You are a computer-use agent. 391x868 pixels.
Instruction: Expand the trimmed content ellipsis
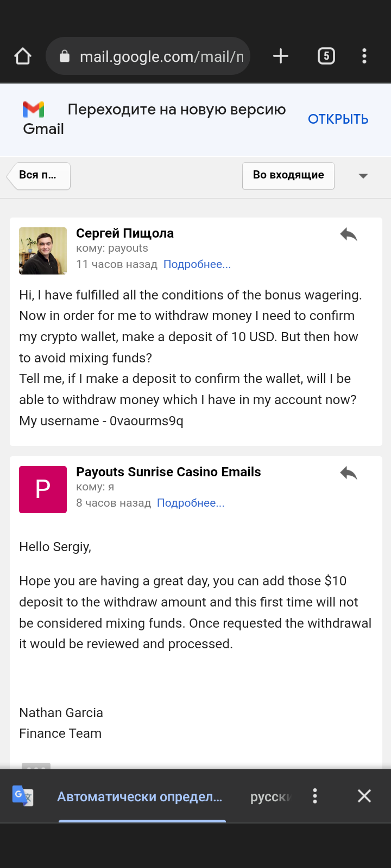click(x=36, y=766)
